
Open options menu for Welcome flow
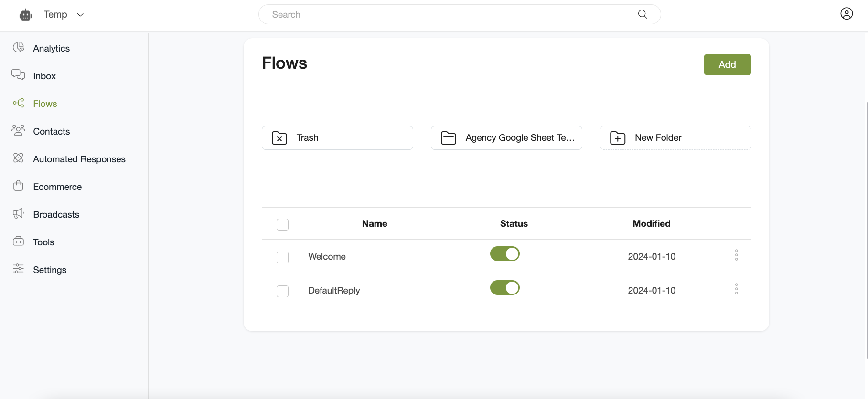(x=736, y=255)
